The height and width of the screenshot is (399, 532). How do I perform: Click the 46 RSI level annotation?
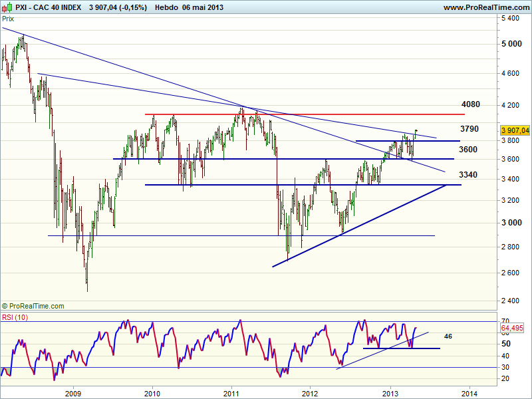(x=448, y=336)
